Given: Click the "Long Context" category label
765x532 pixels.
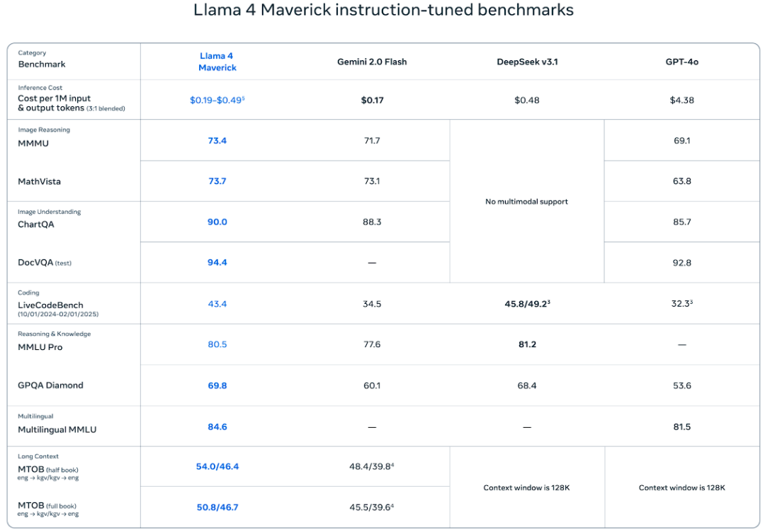Looking at the screenshot, I should 38,456.
